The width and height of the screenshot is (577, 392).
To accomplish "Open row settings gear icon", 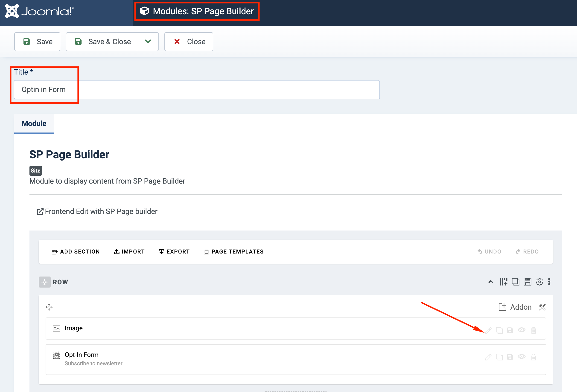I will 539,282.
